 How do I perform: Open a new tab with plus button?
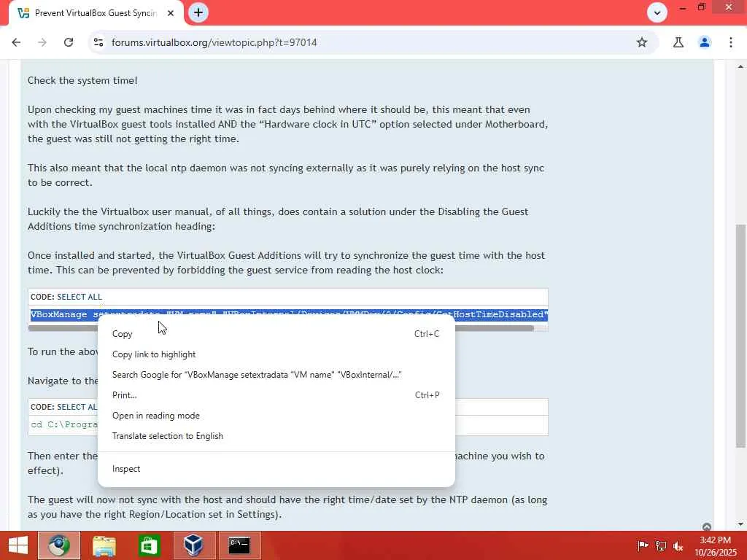[x=198, y=12]
